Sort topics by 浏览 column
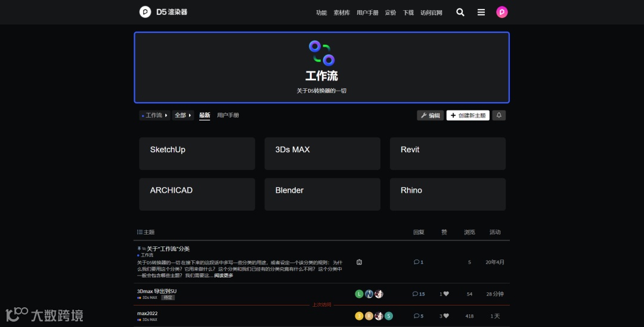This screenshot has width=644, height=327. coord(469,232)
